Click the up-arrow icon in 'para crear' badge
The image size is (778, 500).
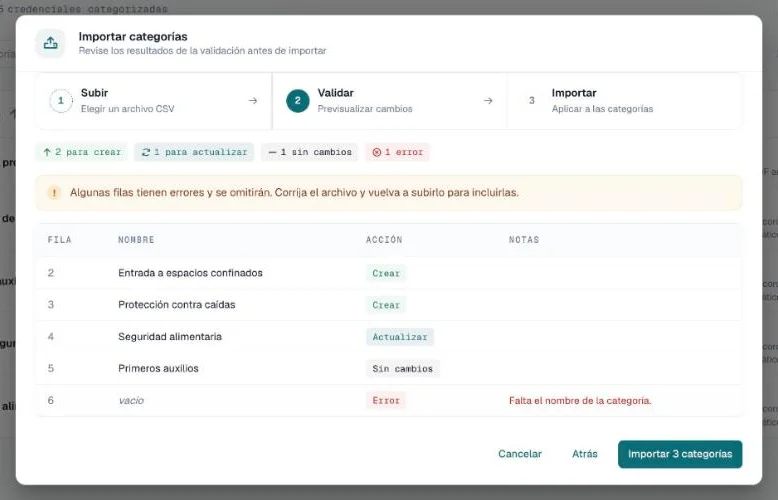click(47, 152)
